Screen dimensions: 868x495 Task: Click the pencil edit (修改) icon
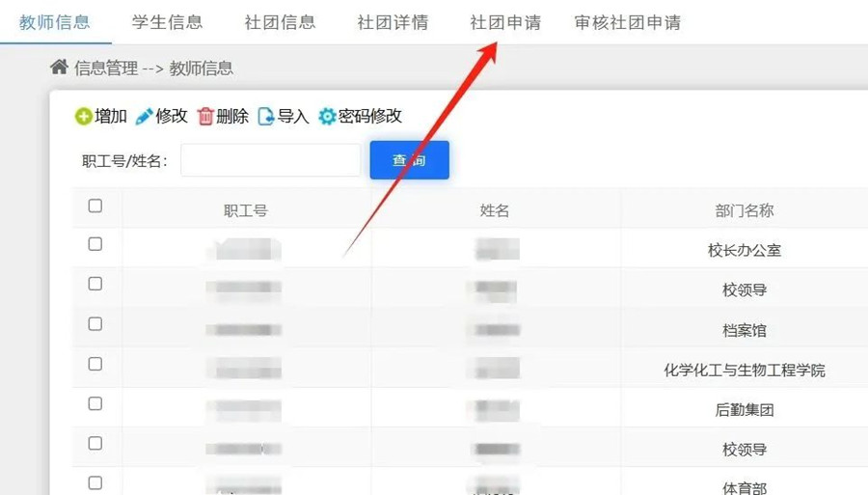[144, 117]
